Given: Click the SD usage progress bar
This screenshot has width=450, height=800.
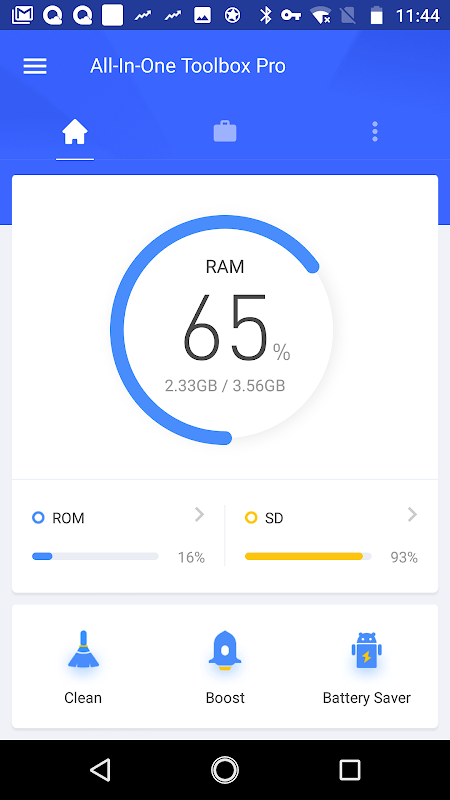Looking at the screenshot, I should [308, 557].
